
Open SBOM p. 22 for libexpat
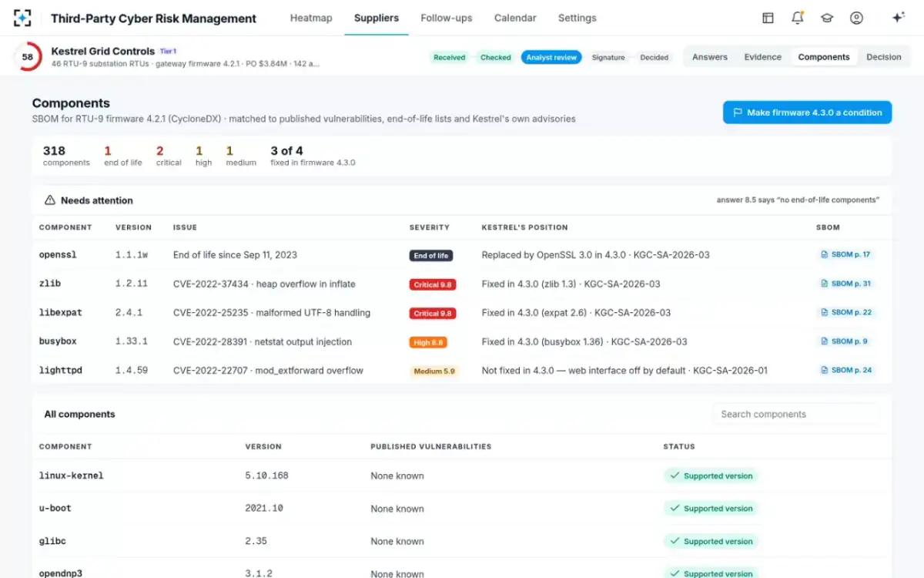(x=846, y=312)
